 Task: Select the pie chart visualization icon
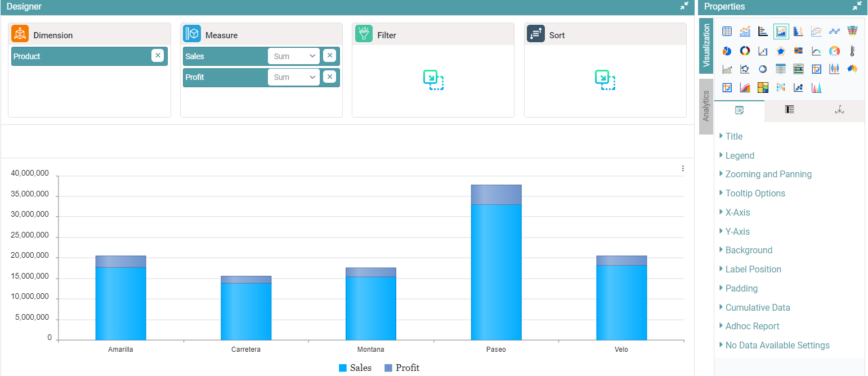click(x=727, y=51)
